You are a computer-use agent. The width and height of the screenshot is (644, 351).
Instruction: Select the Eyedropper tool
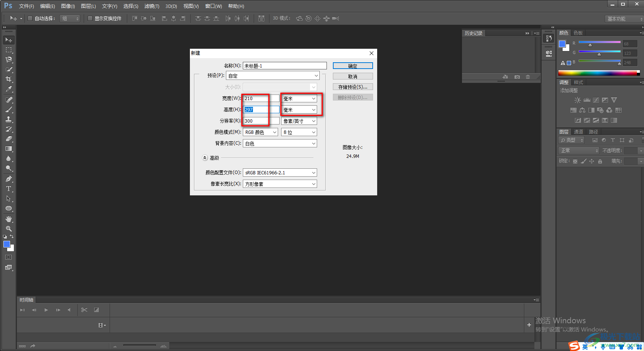(x=9, y=89)
